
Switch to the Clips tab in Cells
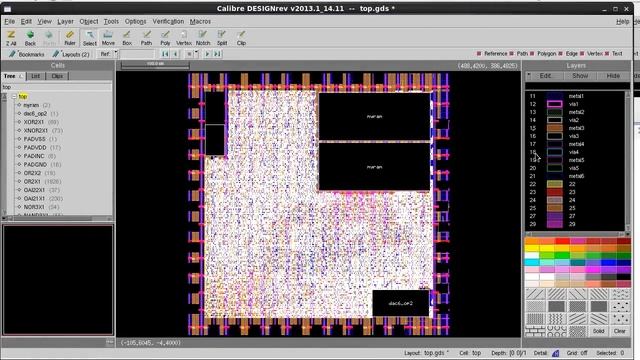[x=57, y=76]
